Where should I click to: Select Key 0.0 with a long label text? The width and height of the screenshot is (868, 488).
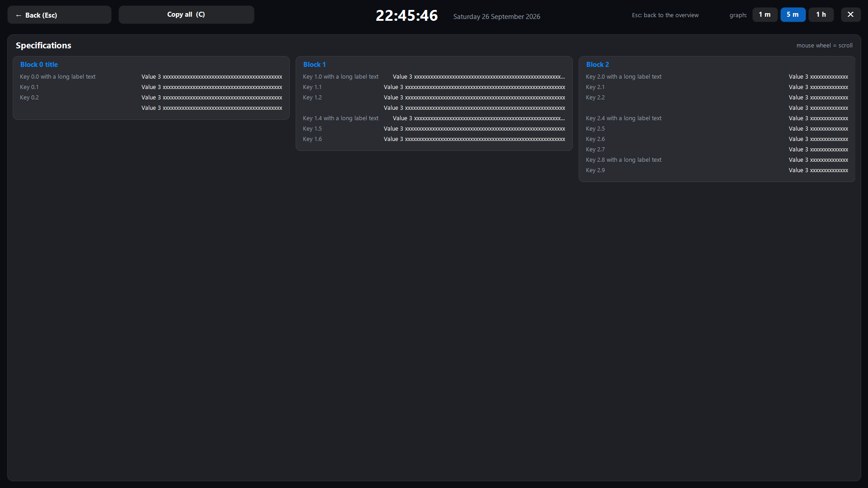click(58, 77)
